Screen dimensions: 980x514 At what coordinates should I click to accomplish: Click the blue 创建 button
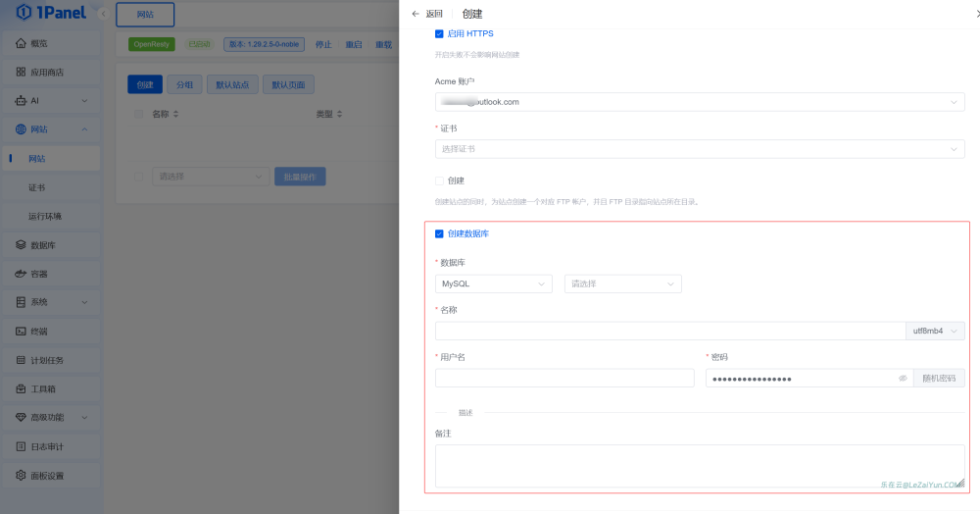click(145, 84)
